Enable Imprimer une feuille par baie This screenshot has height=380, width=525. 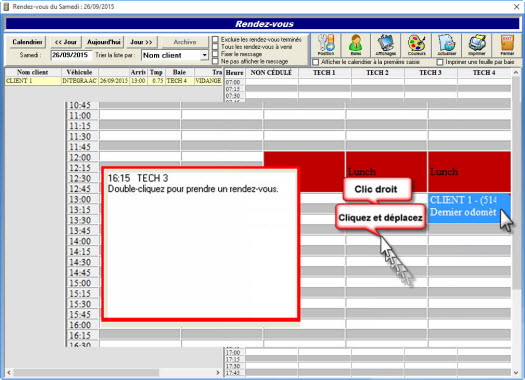click(x=440, y=62)
